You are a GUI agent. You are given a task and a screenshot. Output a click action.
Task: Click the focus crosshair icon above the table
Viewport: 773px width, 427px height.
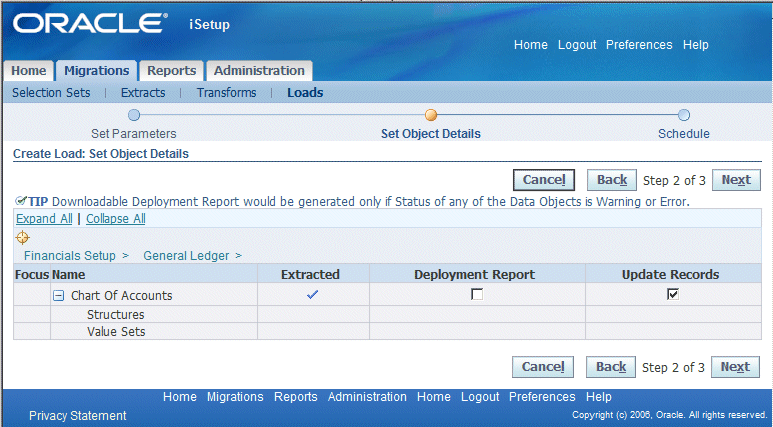[22, 238]
